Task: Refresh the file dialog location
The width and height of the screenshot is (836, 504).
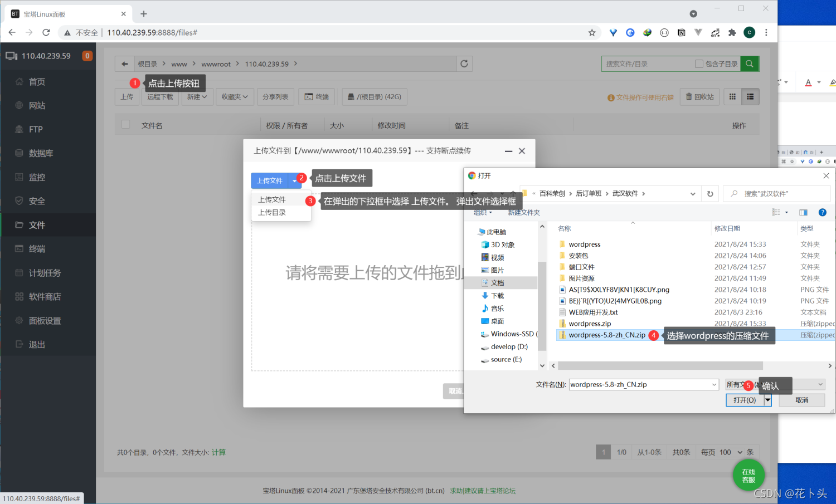Action: coord(710,194)
